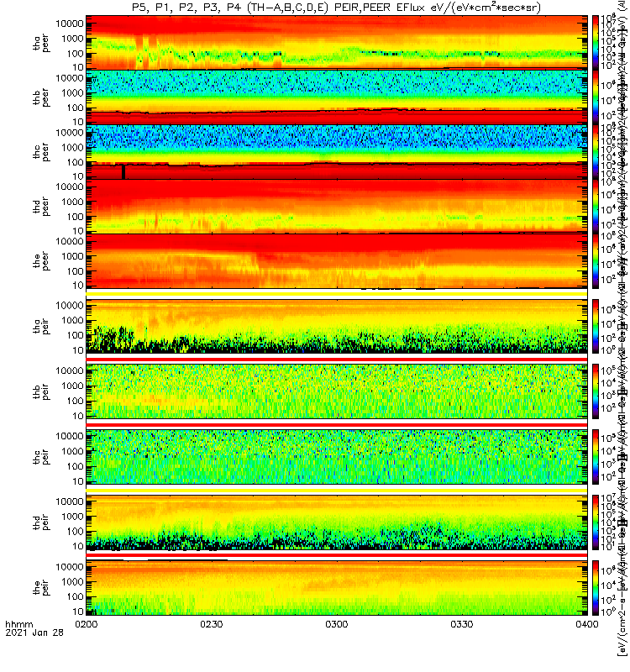Image resolution: width=630 pixels, height=672 pixels.
Task: Click the thd peer color scale bar
Action: coord(596,206)
